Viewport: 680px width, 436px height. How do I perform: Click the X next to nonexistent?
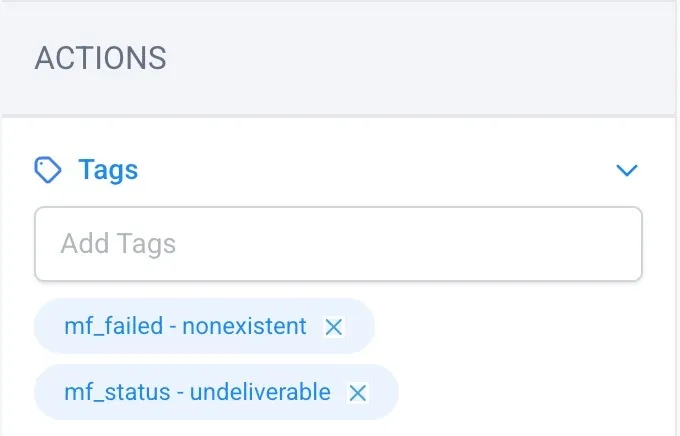[x=333, y=327]
